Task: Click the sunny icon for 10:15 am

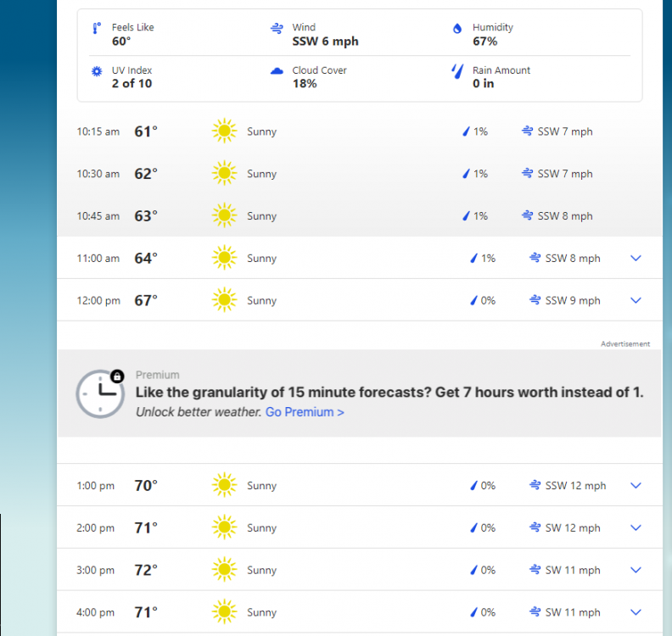Action: coord(224,131)
